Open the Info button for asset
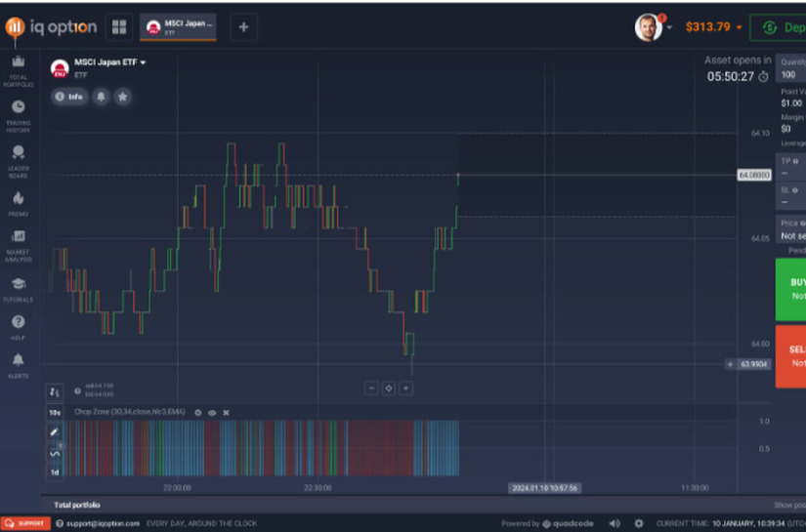806x532 pixels. 69,97
